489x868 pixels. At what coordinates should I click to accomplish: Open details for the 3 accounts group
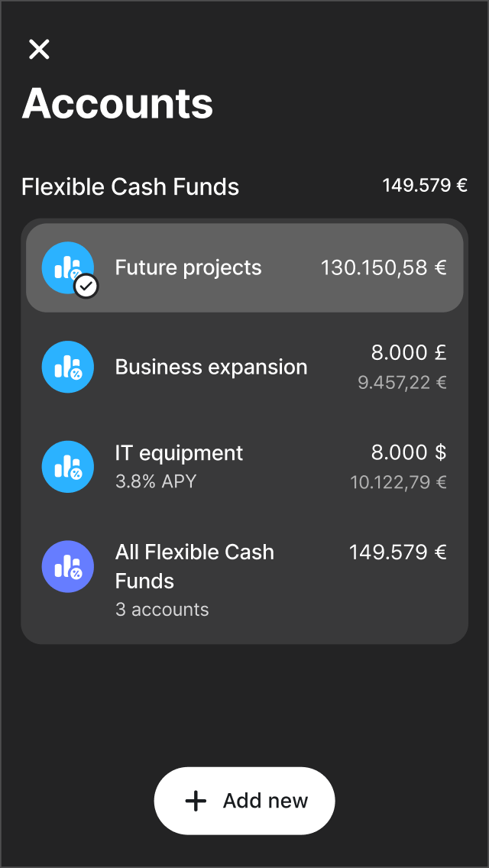[x=162, y=609]
